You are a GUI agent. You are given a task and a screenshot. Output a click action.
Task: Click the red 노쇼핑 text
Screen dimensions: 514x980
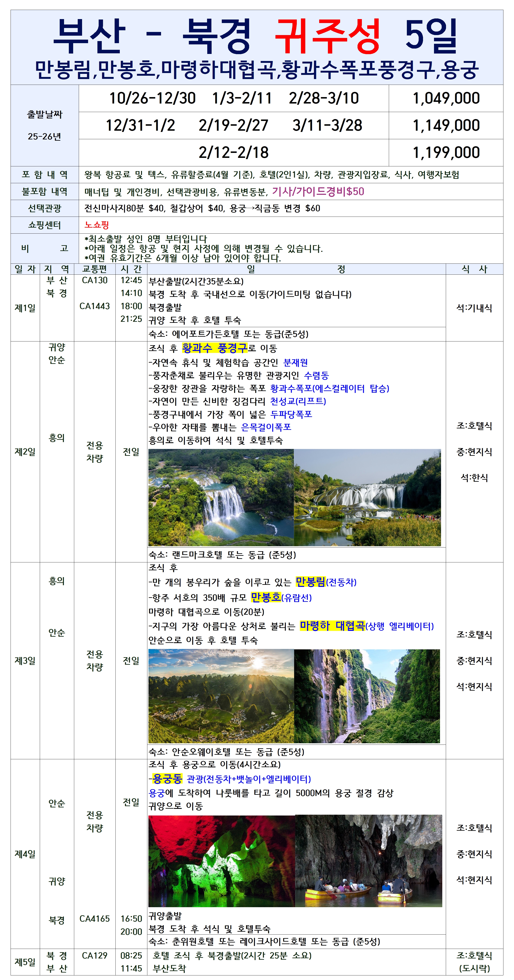pyautogui.click(x=97, y=225)
